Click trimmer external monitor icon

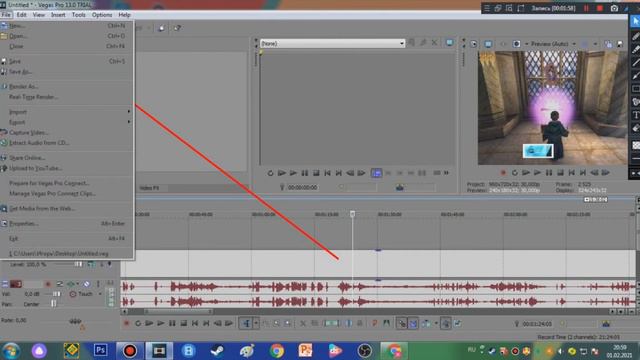pos(449,43)
